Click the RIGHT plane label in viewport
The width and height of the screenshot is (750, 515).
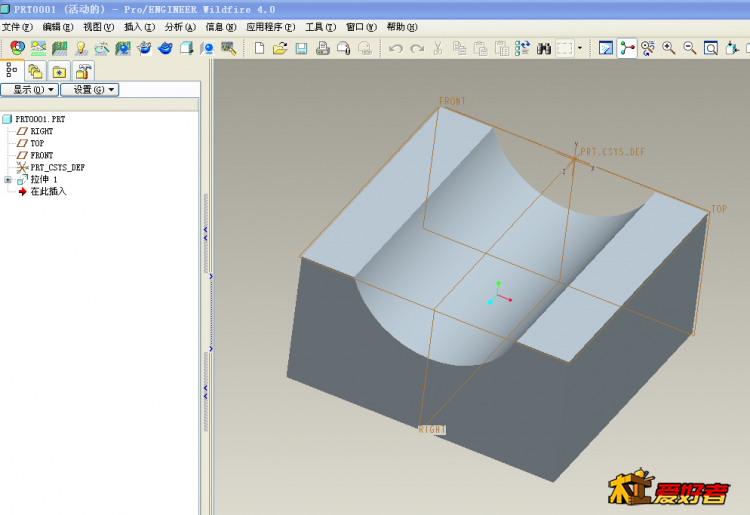click(x=432, y=429)
